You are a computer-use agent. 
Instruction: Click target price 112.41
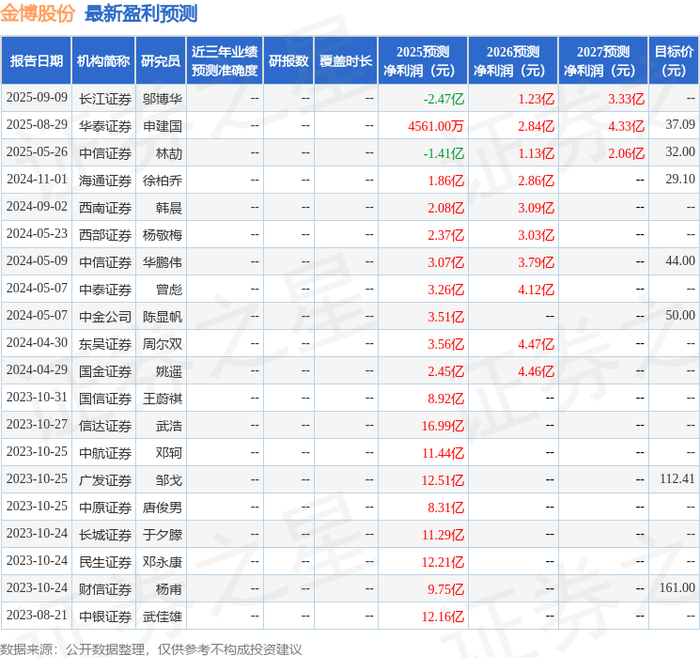pyautogui.click(x=677, y=479)
